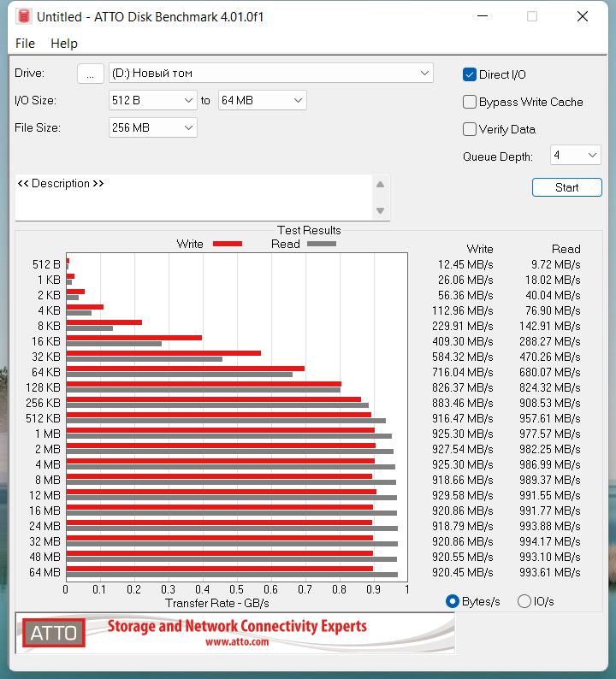
Task: Open the Queue Depth dropdown
Action: [575, 155]
